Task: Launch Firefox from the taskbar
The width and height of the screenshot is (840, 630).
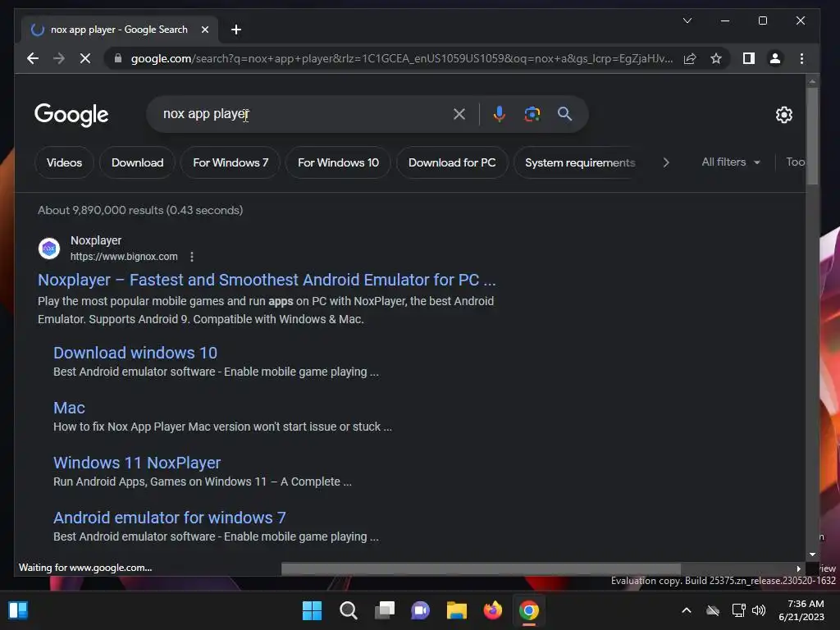Action: (x=493, y=610)
